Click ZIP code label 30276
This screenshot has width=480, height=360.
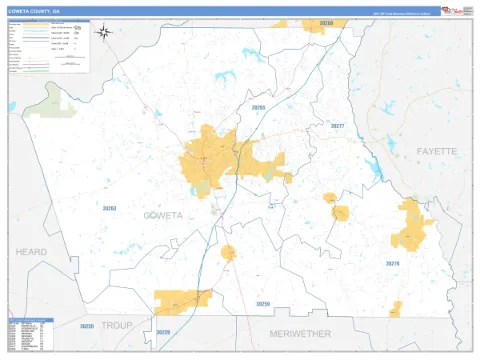pos(392,263)
